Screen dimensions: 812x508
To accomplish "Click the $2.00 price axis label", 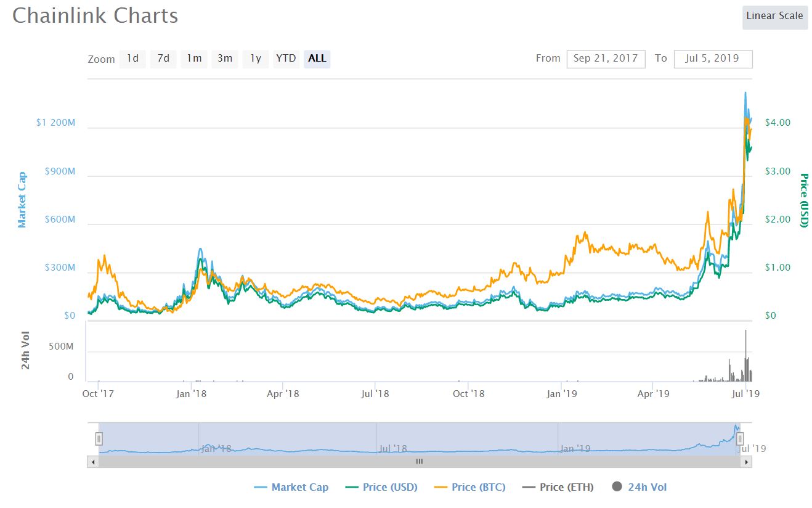I will point(777,219).
